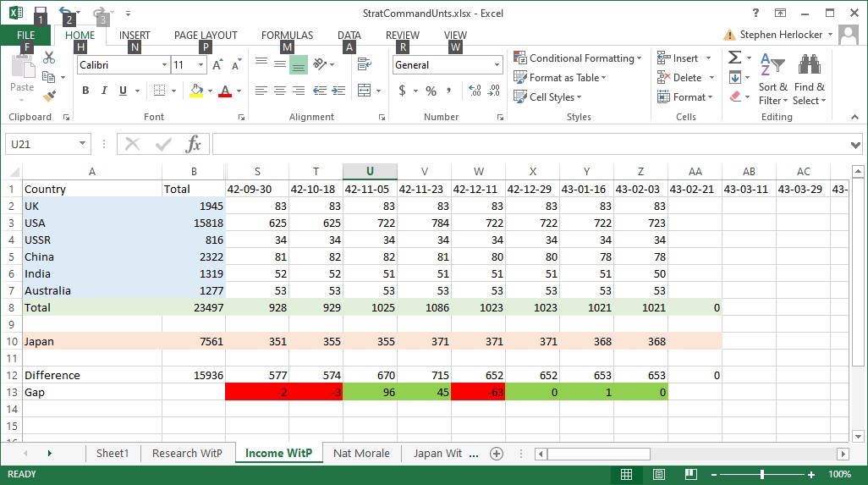The height and width of the screenshot is (485, 868).
Task: Open the Name Box dropdown arrow
Action: click(82, 143)
